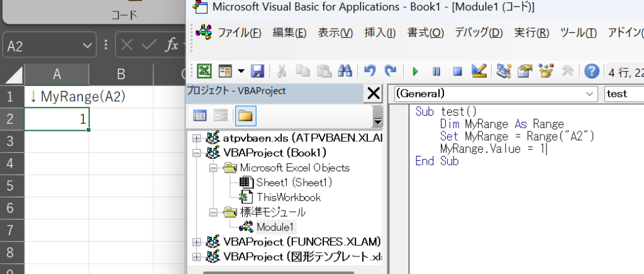Close the Project explorer panel

[374, 94]
